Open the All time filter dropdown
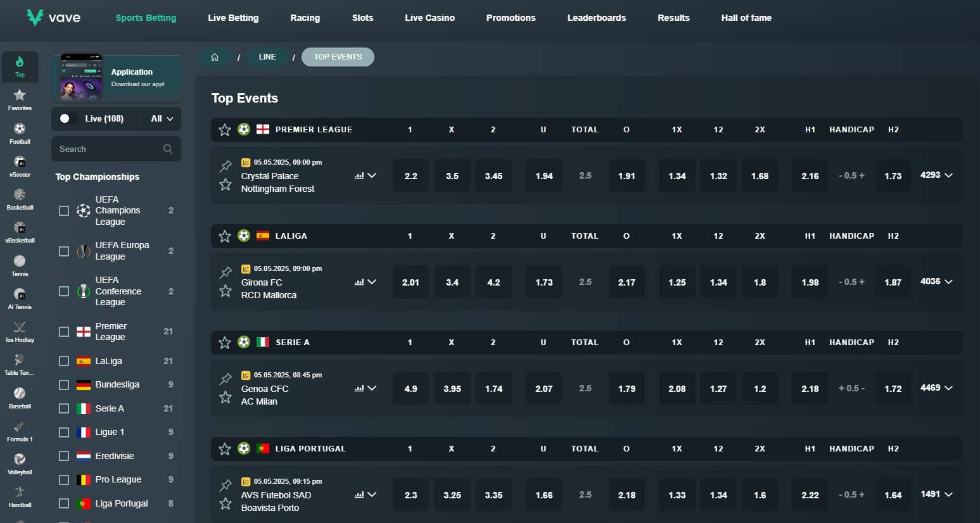This screenshot has width=980, height=523. (162, 118)
